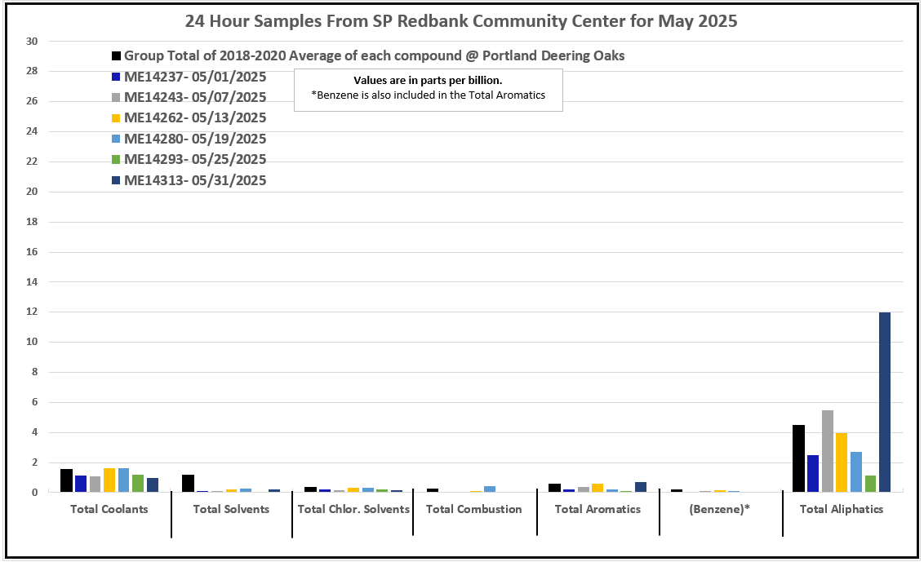Click the ME14313- 05/31/2025 legend text

click(195, 181)
